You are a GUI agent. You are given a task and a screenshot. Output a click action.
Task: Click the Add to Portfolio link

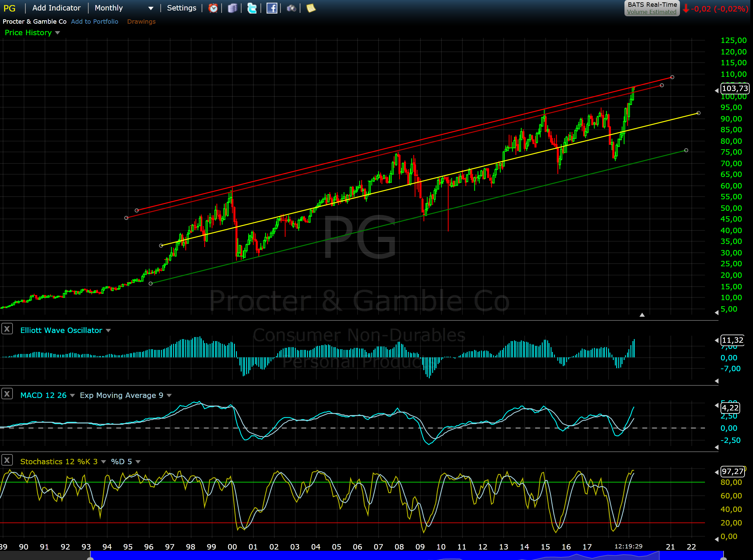click(x=95, y=22)
